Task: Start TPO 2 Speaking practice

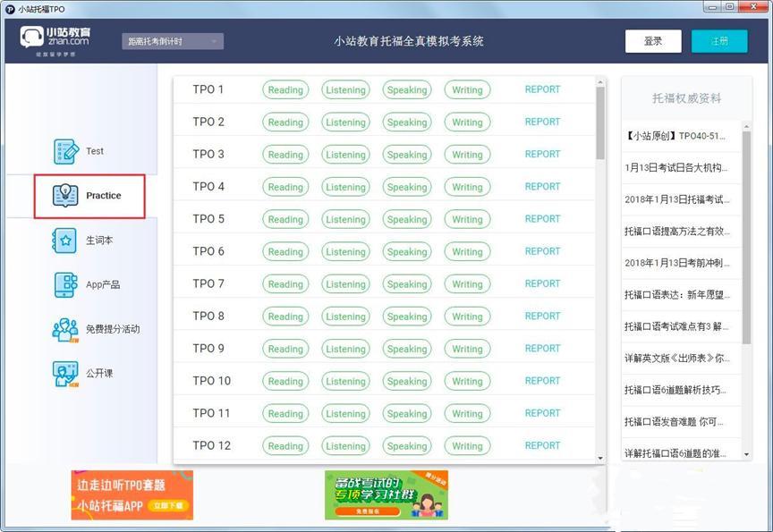Action: pos(407,122)
